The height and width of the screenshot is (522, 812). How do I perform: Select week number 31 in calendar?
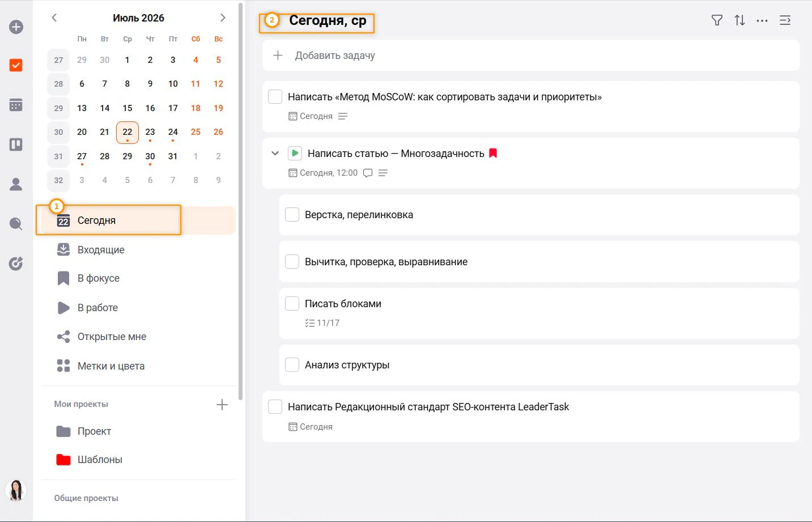(x=58, y=156)
